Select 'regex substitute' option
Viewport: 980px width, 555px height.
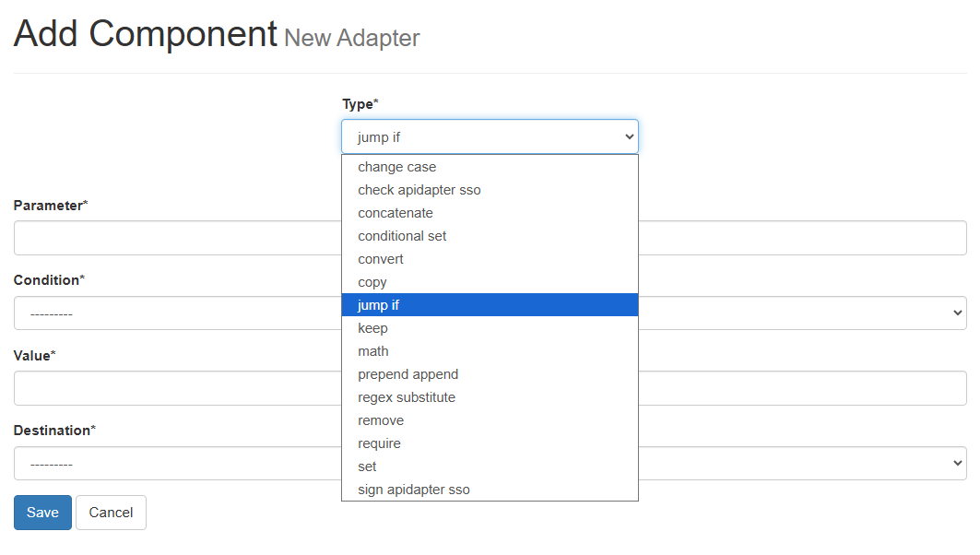pyautogui.click(x=407, y=397)
